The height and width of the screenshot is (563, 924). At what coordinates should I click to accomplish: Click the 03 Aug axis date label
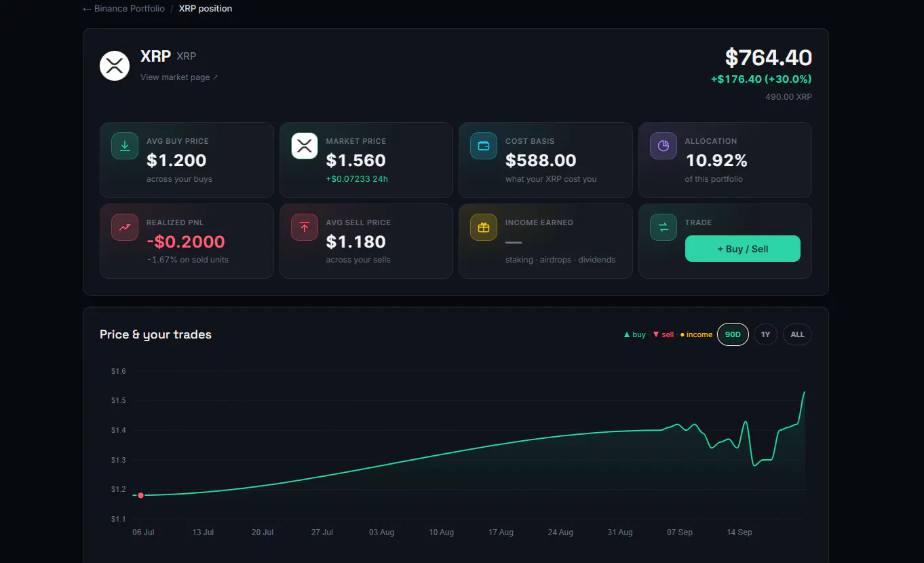click(x=381, y=532)
